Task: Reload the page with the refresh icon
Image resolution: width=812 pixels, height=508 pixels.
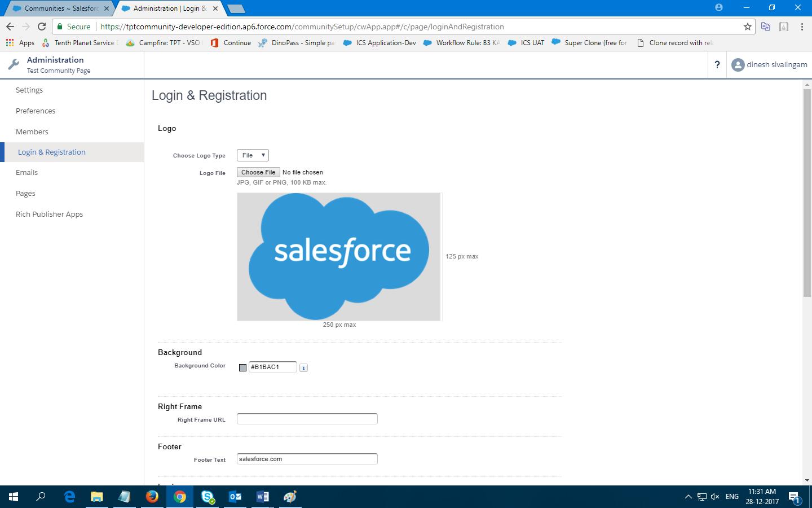Action: pos(42,27)
